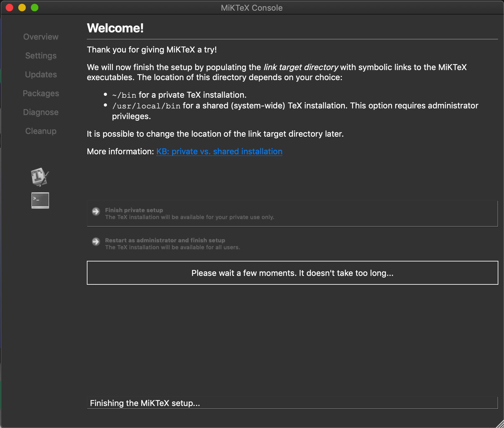Open the Cleanup page
Viewport: 504px width, 428px height.
[x=41, y=131]
